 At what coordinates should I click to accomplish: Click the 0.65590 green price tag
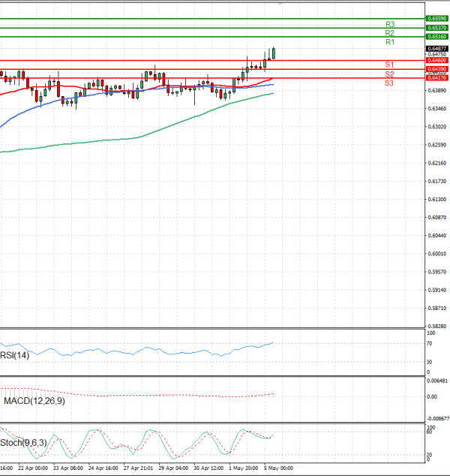(x=436, y=18)
